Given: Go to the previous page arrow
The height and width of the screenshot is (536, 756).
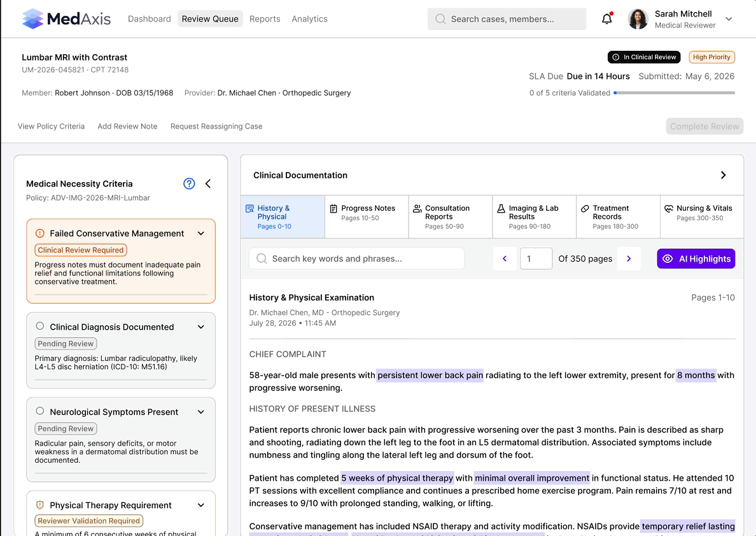Looking at the screenshot, I should point(505,258).
